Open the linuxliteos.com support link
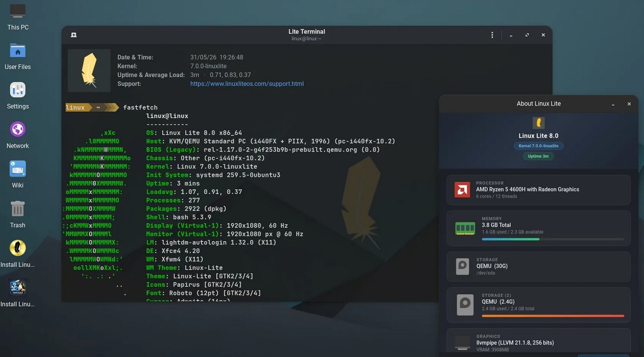Image resolution: width=644 pixels, height=357 pixels. click(x=247, y=84)
